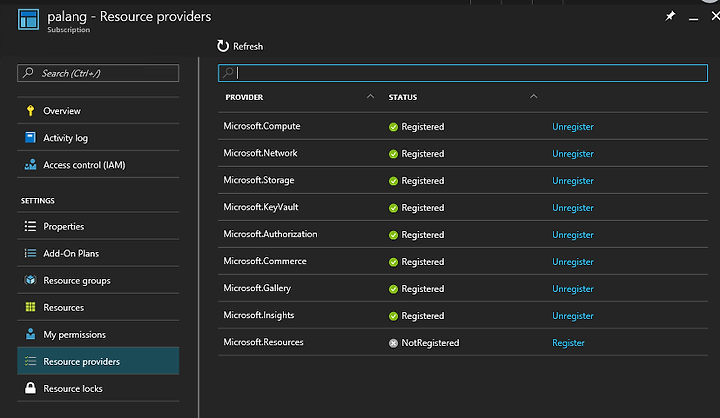Minimize the Resource providers blade
This screenshot has height=418, width=720.
tap(693, 18)
